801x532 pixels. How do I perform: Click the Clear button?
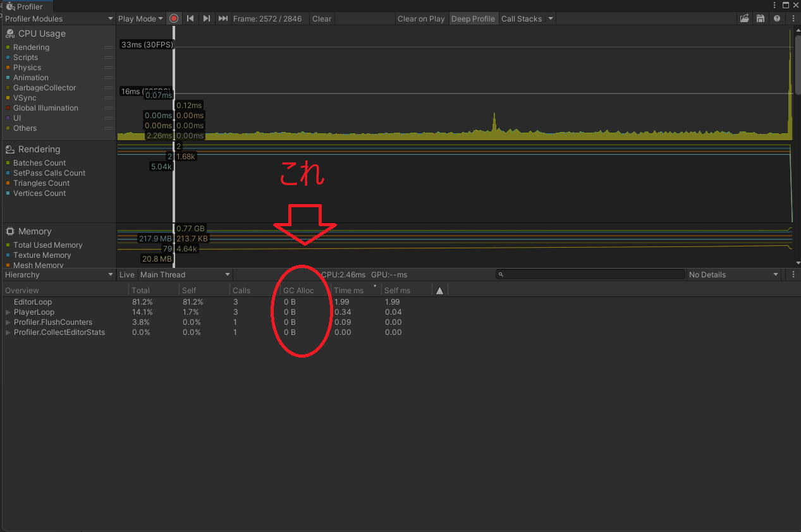(321, 18)
